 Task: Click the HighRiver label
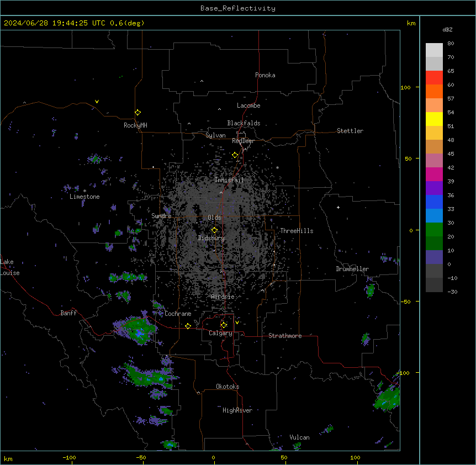[x=237, y=410]
